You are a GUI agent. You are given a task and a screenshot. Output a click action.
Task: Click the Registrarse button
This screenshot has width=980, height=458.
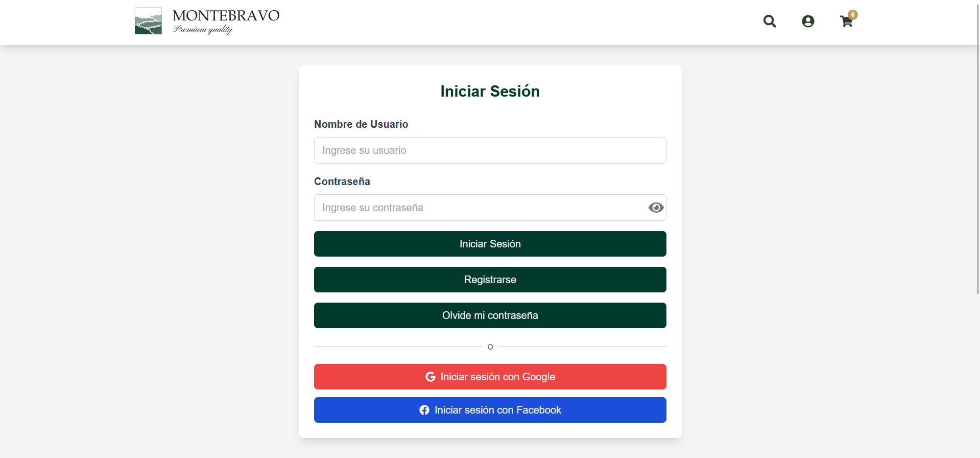pyautogui.click(x=490, y=280)
